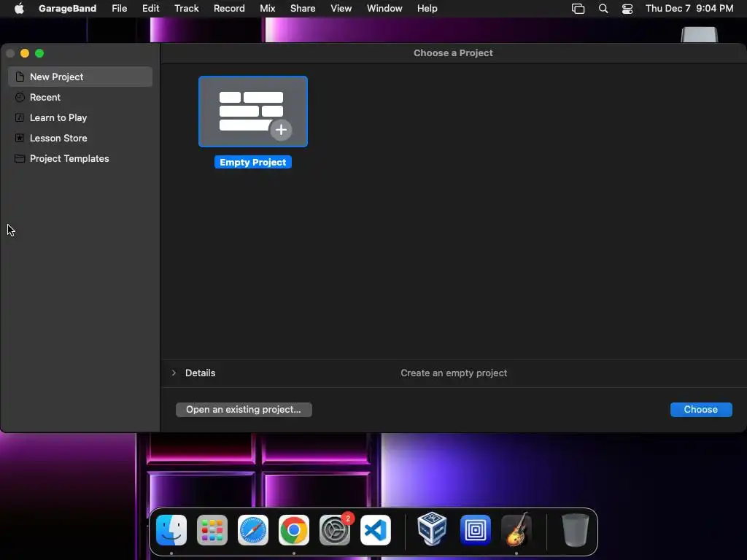Click the Recent clock icon
The width and height of the screenshot is (747, 560).
point(20,97)
